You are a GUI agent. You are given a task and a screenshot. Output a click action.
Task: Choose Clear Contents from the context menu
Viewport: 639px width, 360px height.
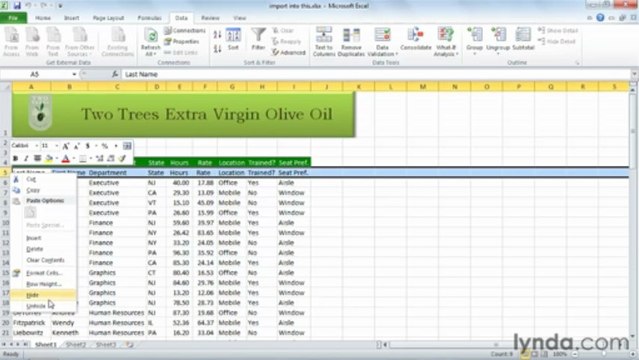43,260
